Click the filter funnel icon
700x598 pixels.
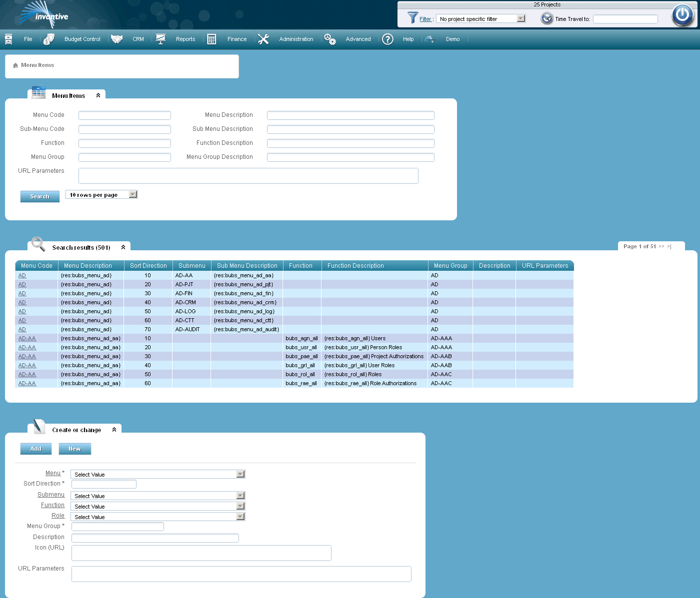click(412, 18)
